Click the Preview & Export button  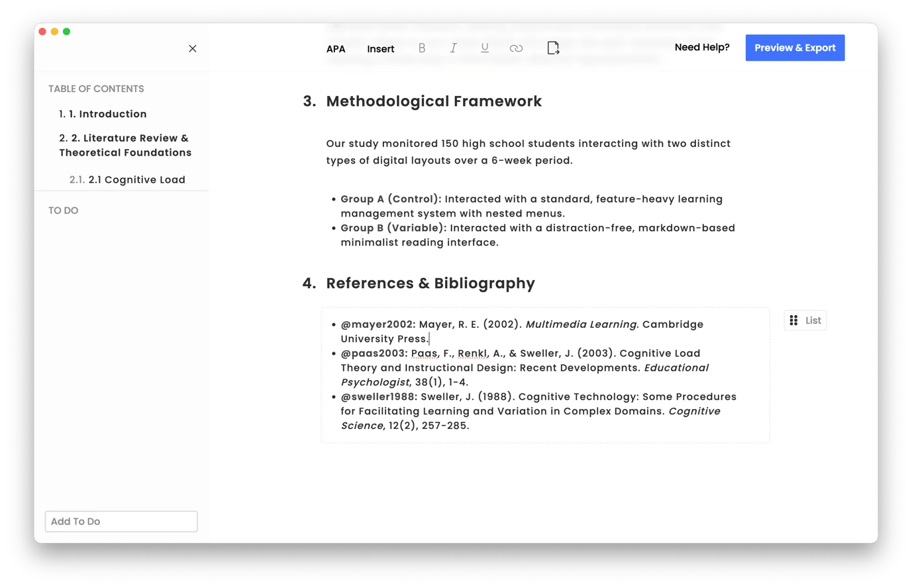click(x=795, y=48)
